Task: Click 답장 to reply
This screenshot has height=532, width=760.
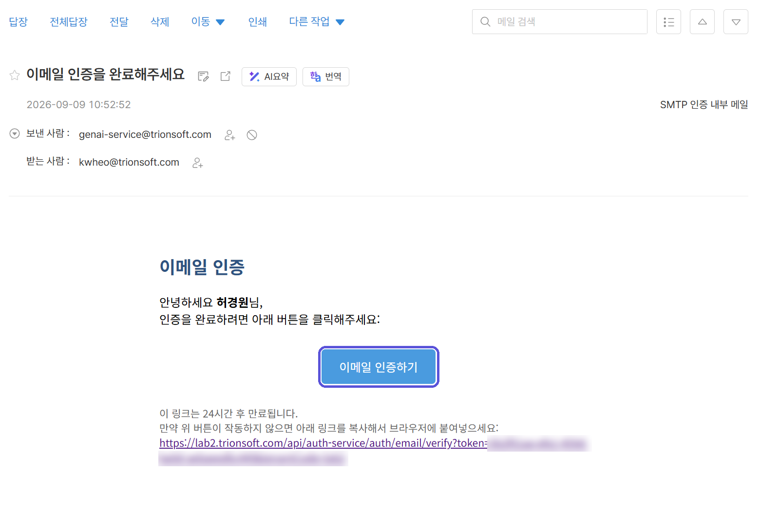Action: 19,21
